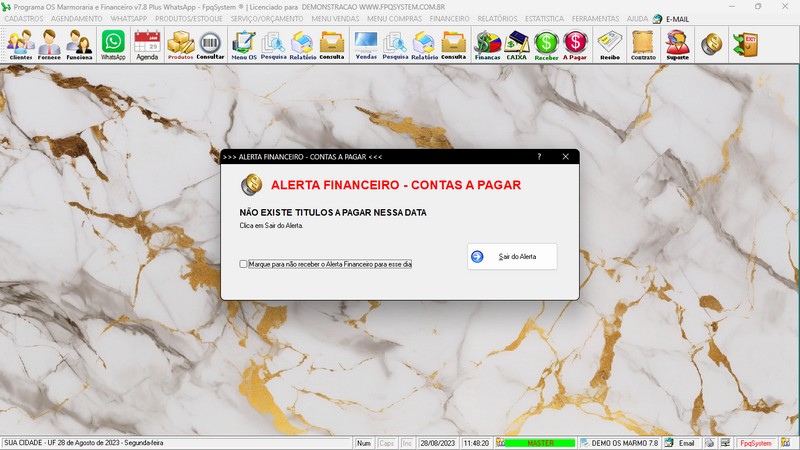The image size is (800, 450).
Task: Click the status bar network computer icon
Action: tap(725, 443)
